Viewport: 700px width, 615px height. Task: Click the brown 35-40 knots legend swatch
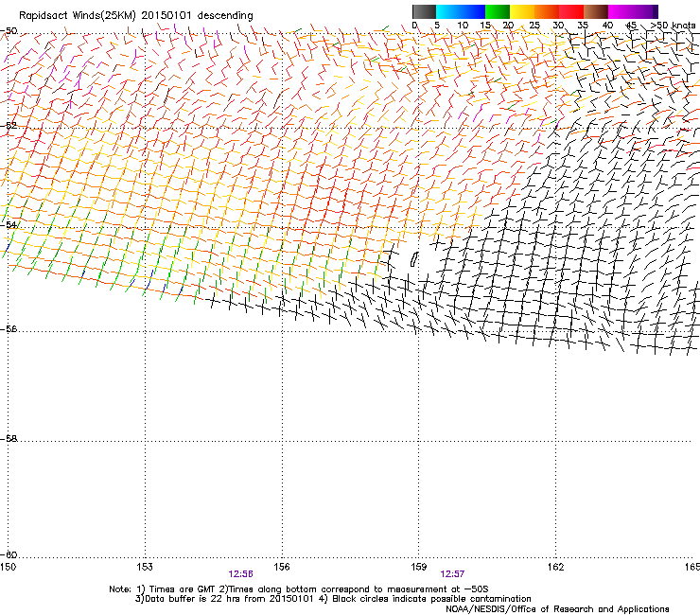[x=596, y=11]
